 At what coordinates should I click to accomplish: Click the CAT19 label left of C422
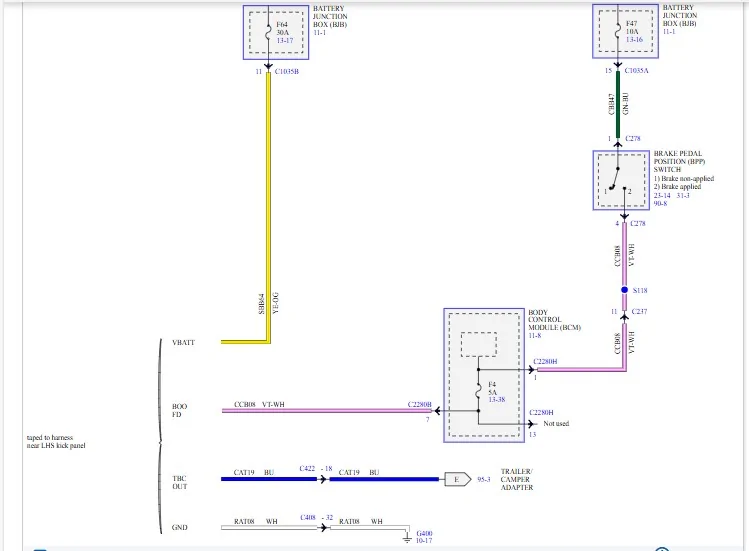(x=244, y=473)
